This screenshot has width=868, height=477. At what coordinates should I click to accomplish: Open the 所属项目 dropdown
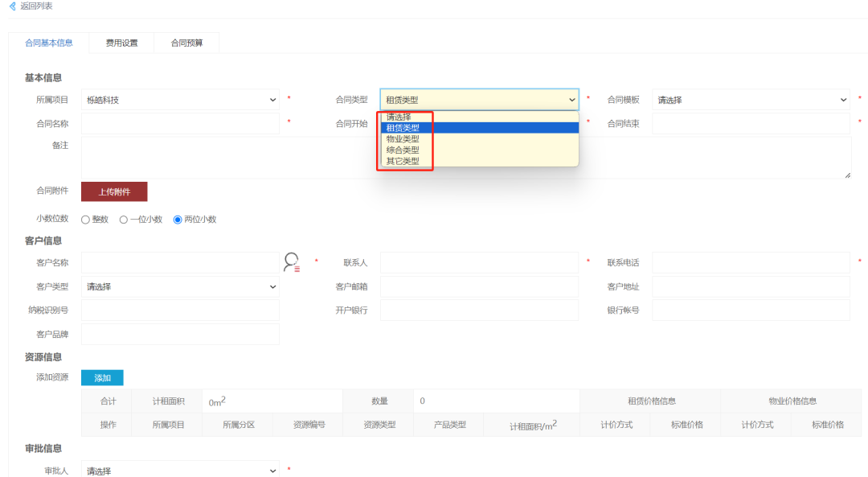tap(181, 100)
